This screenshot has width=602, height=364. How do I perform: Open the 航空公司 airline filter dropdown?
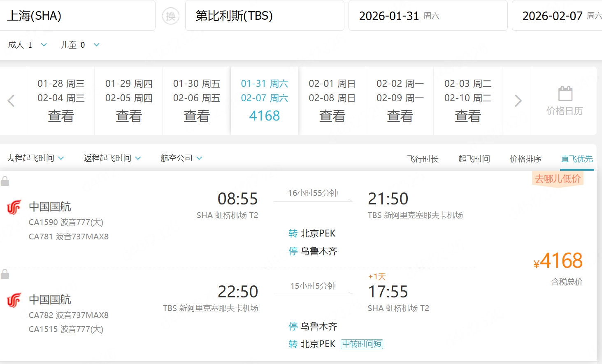[181, 158]
